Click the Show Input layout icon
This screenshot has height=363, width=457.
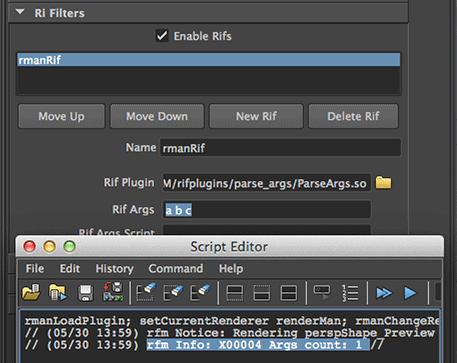coord(262,293)
